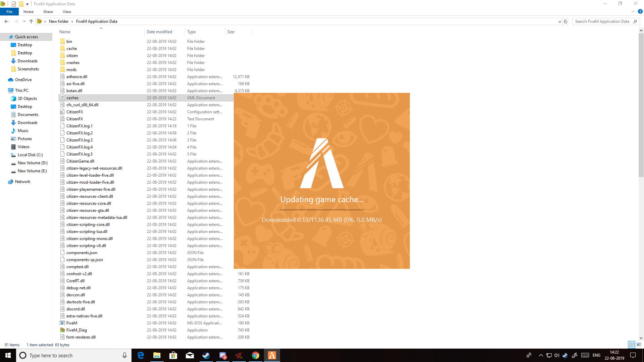
Task: Click the Back navigation arrow
Action: point(6,21)
